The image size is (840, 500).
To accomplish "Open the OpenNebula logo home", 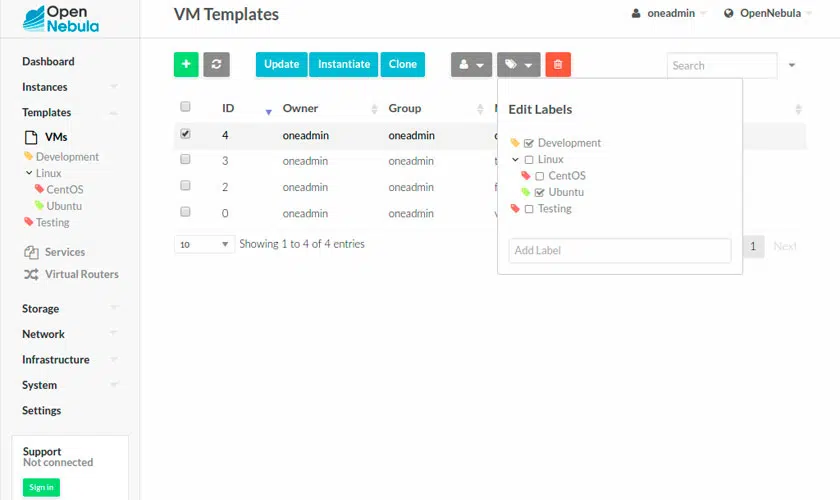I will coord(61,19).
